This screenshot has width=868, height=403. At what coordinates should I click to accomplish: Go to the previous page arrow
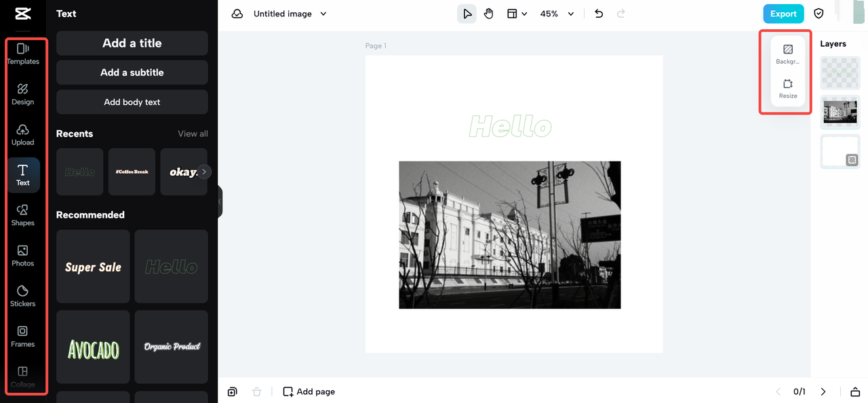[778, 391]
